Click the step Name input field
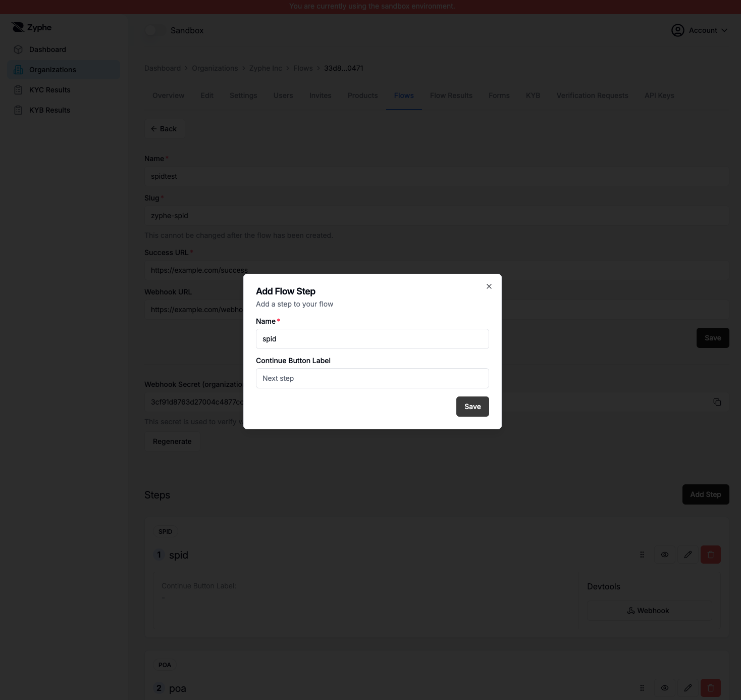 click(372, 339)
